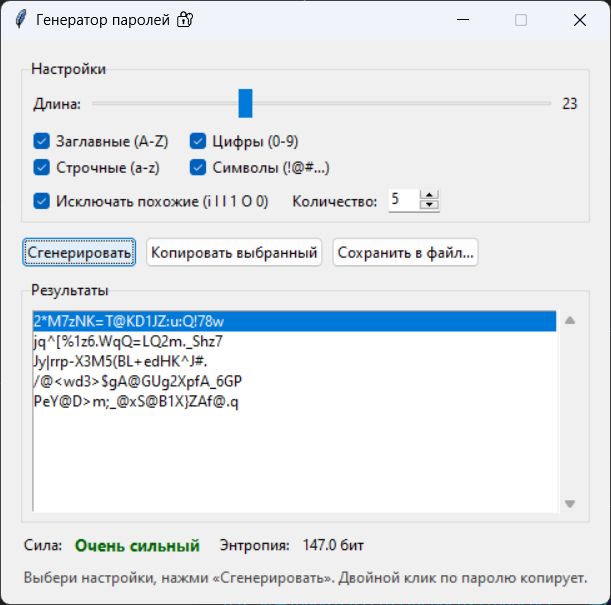The height and width of the screenshot is (605, 611).
Task: Disable the Цифры (0-9) checkbox
Action: coord(198,141)
